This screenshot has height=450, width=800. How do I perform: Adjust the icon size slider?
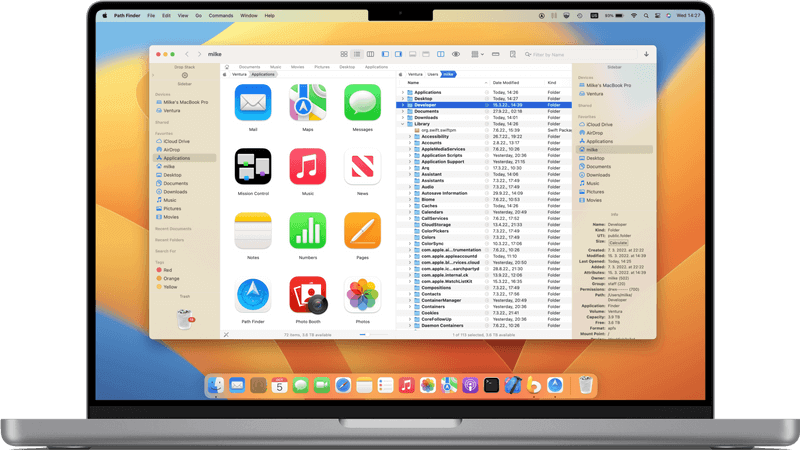click(373, 335)
